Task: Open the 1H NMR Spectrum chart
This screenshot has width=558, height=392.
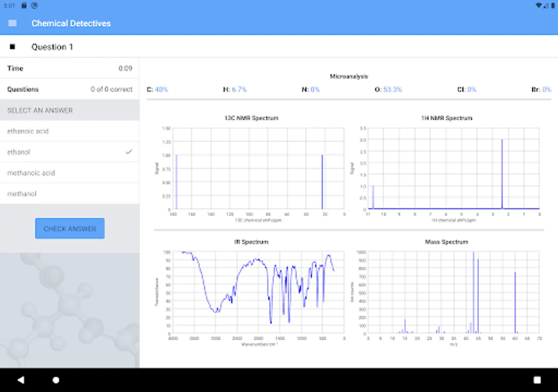Action: point(447,170)
